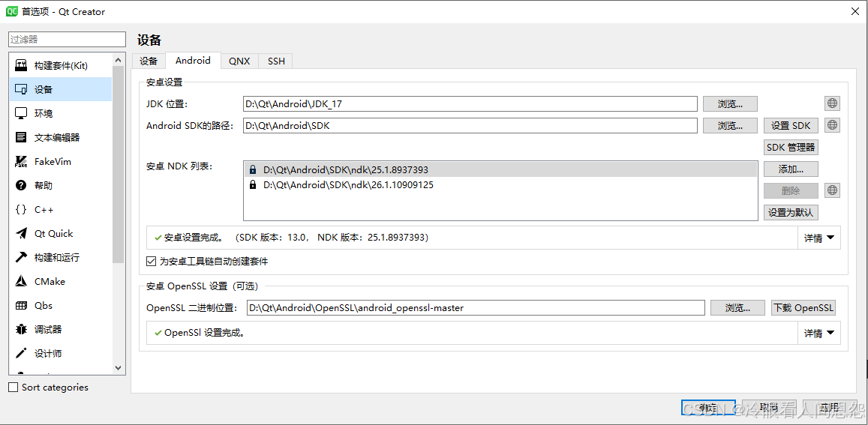This screenshot has width=868, height=425.
Task: Select NDK path ndk\26.1.10909125 row
Action: click(500, 185)
